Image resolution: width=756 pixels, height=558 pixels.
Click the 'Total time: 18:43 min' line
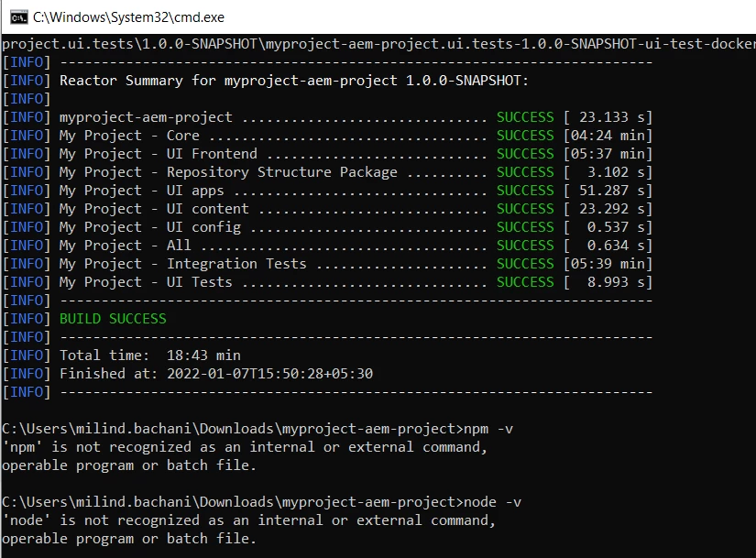click(x=150, y=356)
